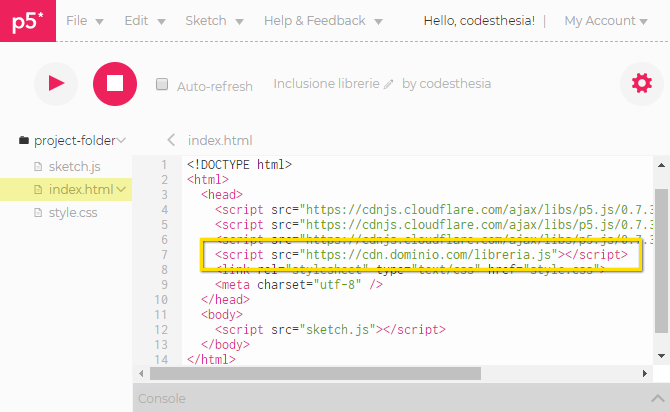Open index.html file options arrow
Screen dimensions: 670x412
(121, 189)
